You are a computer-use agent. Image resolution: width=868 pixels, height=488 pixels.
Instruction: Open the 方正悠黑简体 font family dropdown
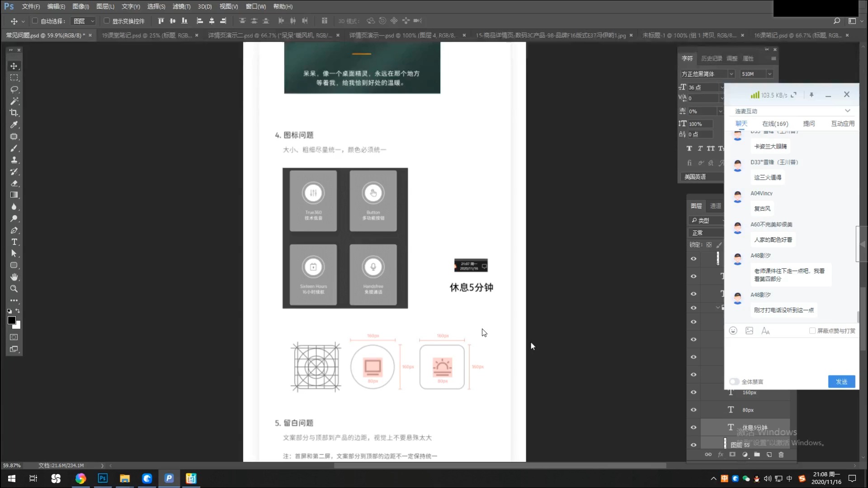tap(731, 74)
